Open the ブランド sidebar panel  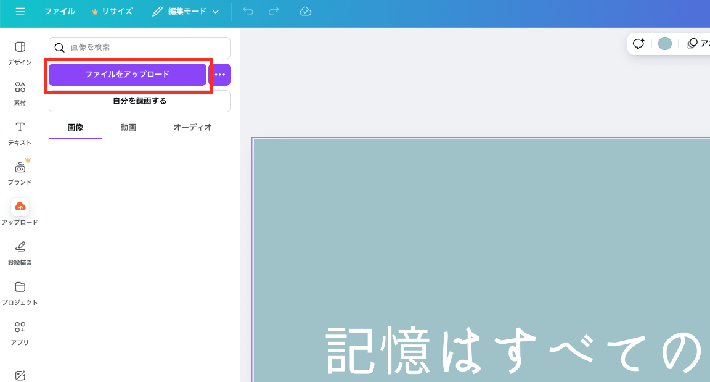point(20,172)
